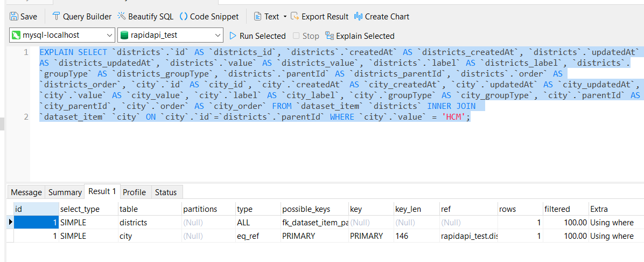Open the mysql-localhost connection dropdown
This screenshot has width=644, height=262.
click(x=61, y=36)
